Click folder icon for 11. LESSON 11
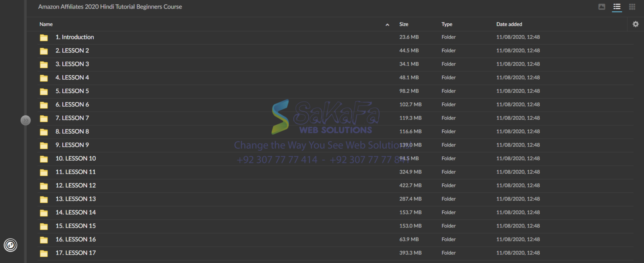Screen dimensions: 644x263 44,172
